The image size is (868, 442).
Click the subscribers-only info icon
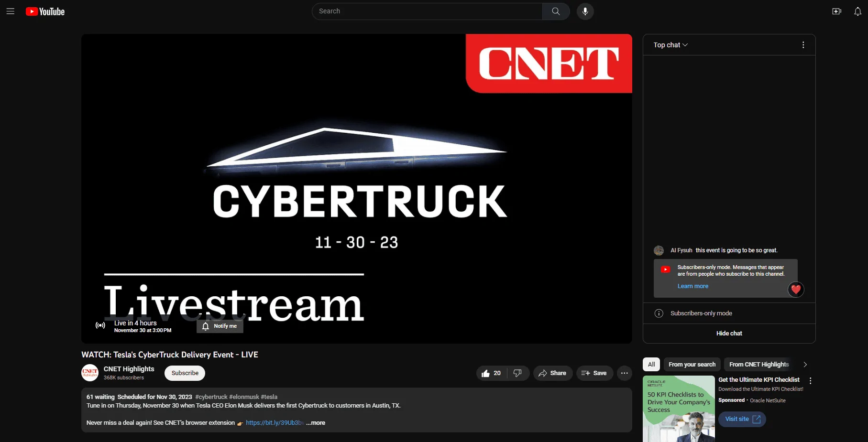pyautogui.click(x=659, y=313)
